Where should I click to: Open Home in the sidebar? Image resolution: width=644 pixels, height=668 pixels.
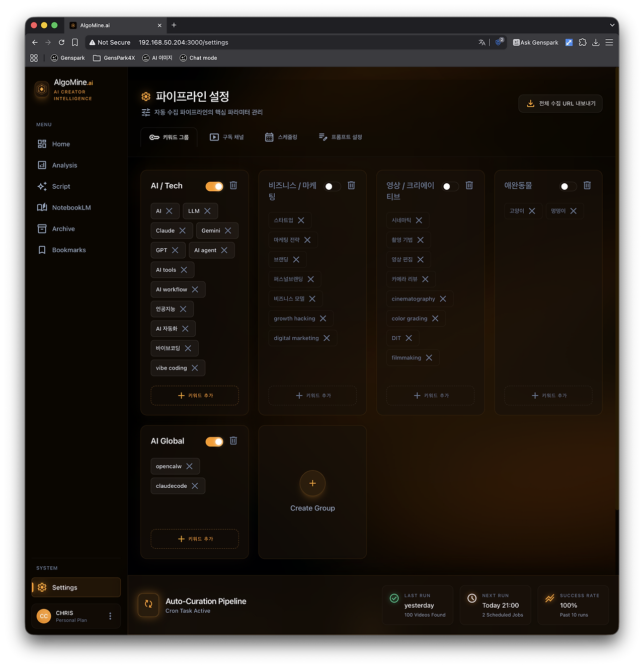coord(76,144)
